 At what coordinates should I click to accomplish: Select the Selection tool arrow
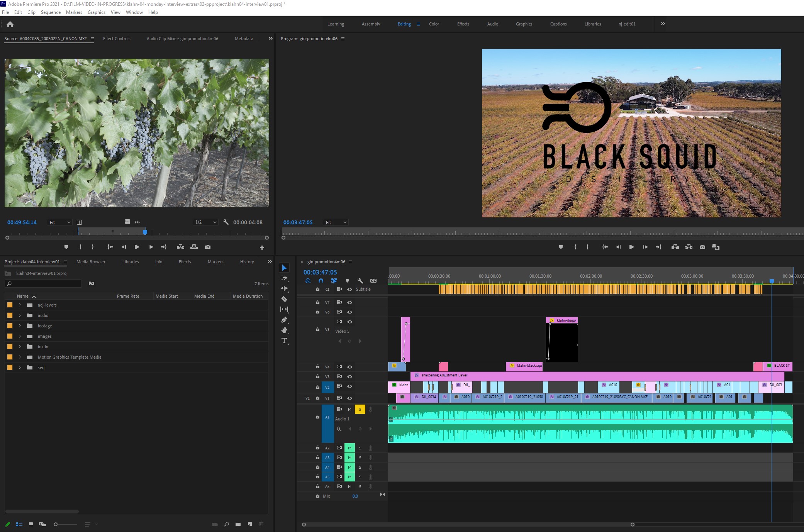284,268
